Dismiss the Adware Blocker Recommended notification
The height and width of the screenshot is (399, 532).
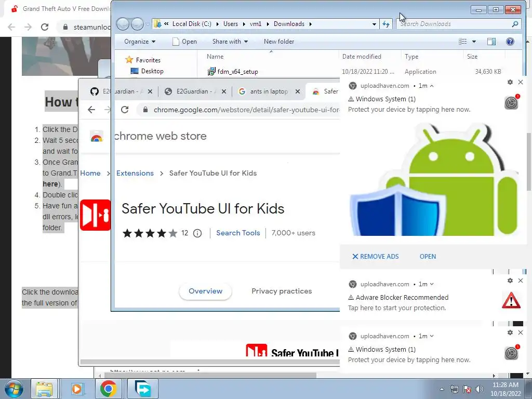[x=521, y=281]
